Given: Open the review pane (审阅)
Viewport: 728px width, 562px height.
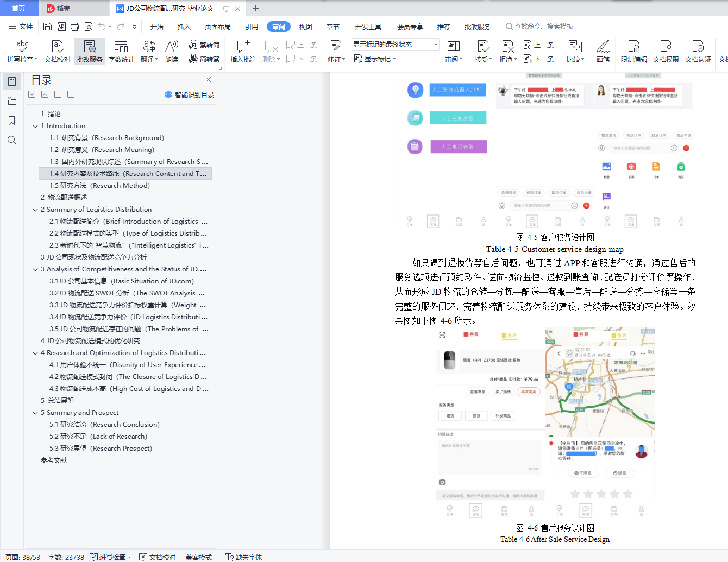Looking at the screenshot, I should point(454,52).
